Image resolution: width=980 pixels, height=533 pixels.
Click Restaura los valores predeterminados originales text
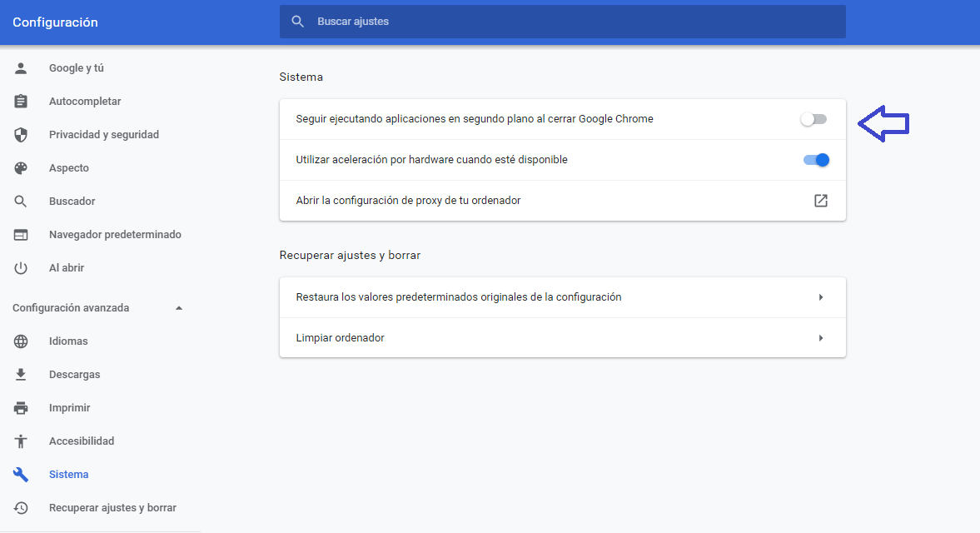tap(459, 297)
